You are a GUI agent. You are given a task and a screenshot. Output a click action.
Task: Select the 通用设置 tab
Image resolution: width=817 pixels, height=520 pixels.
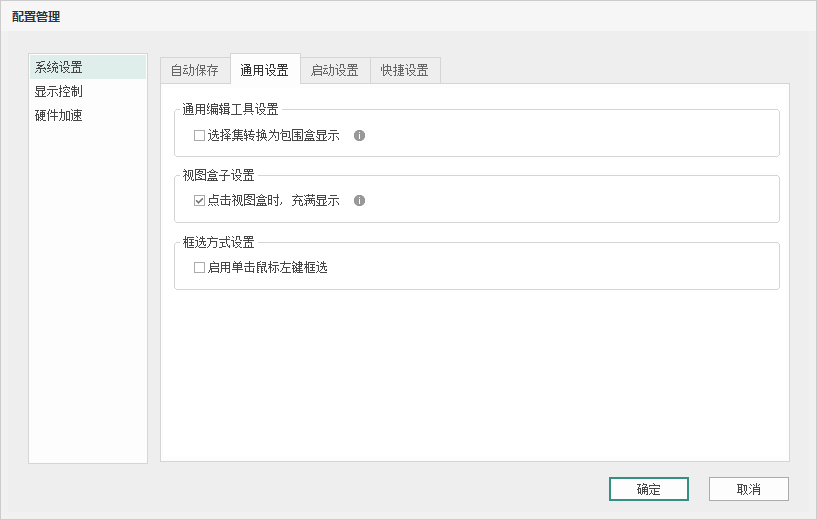coord(264,70)
